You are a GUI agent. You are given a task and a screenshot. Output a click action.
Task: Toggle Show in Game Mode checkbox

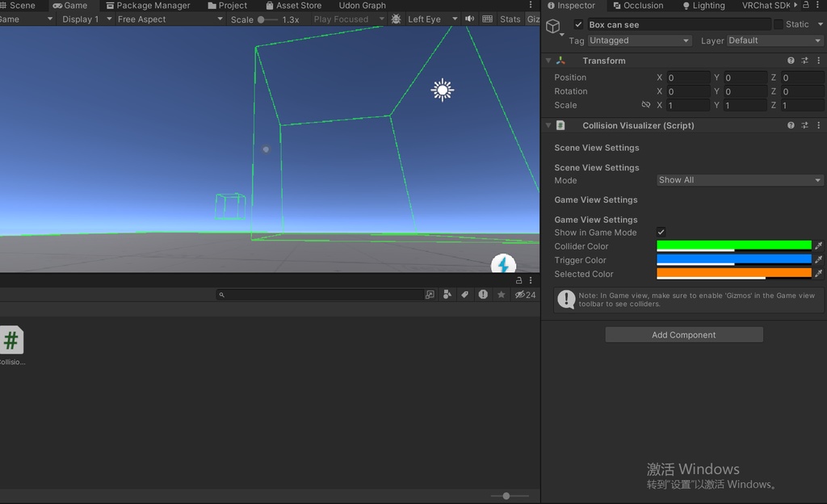click(x=661, y=232)
